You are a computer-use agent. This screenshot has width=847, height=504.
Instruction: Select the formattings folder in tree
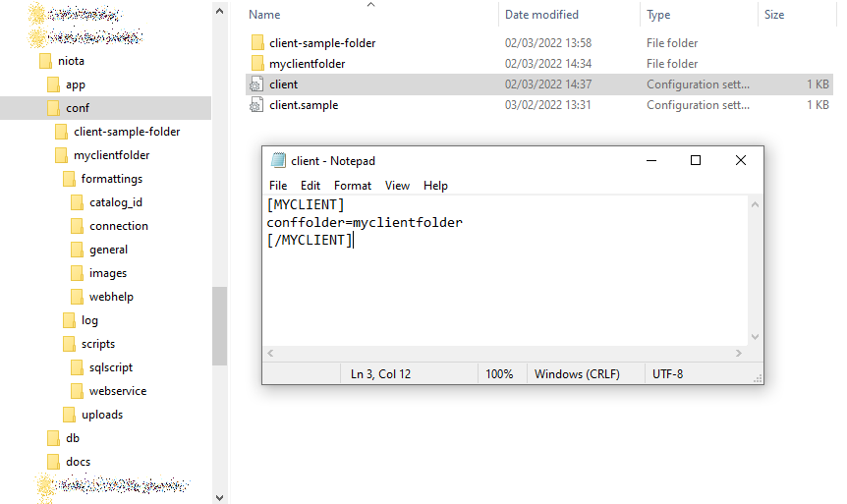click(111, 179)
